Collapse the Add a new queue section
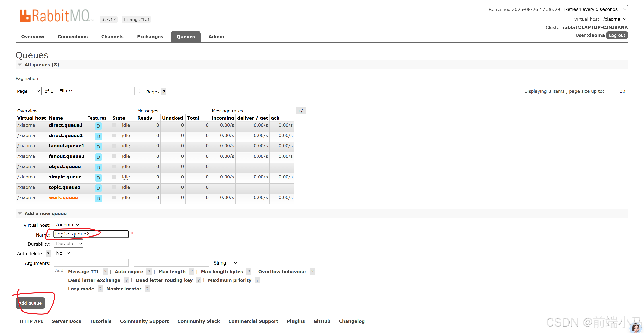This screenshot has height=333, width=644. click(20, 213)
